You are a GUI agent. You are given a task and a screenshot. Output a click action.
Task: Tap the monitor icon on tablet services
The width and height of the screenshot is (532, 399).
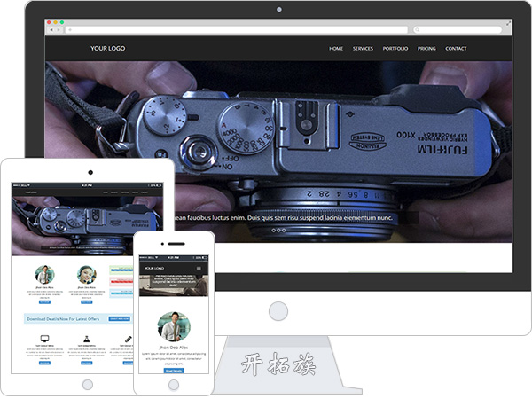44,339
